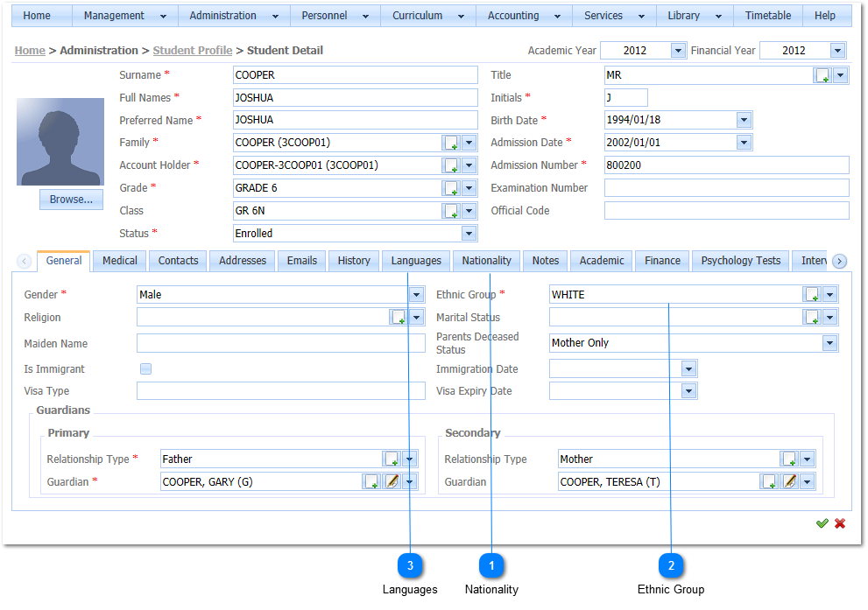Follow the Home breadcrumb link

[x=30, y=51]
